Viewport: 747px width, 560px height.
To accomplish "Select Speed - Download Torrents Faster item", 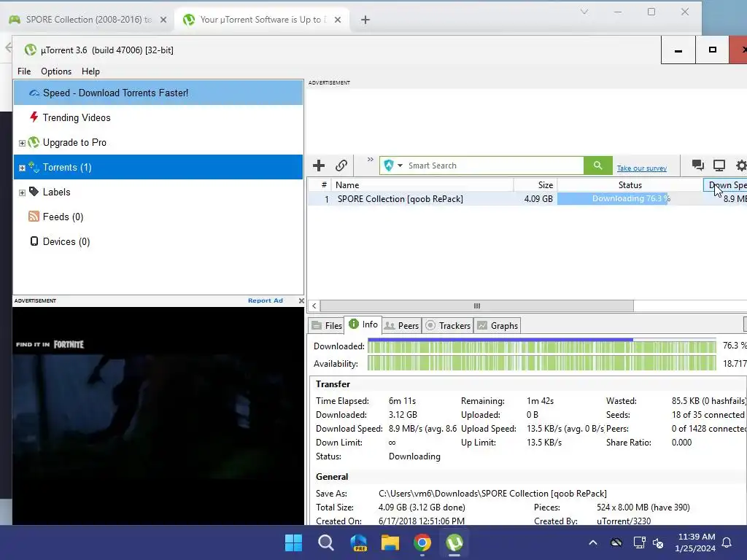I will (158, 93).
